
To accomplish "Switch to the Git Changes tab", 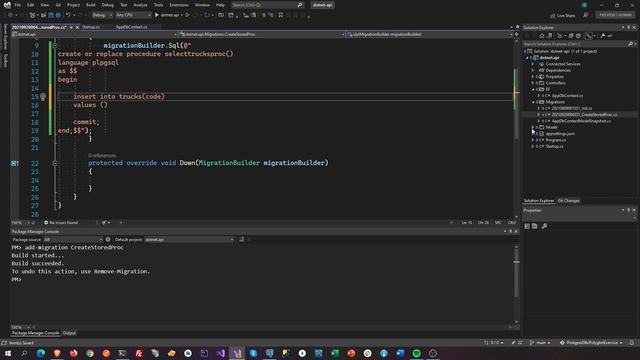I will (x=569, y=201).
